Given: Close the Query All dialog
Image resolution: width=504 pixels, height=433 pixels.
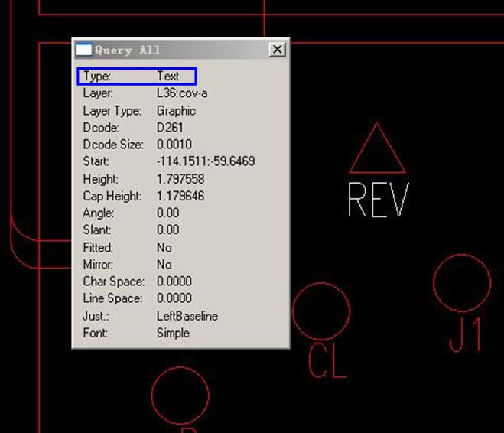Looking at the screenshot, I should tap(277, 50).
